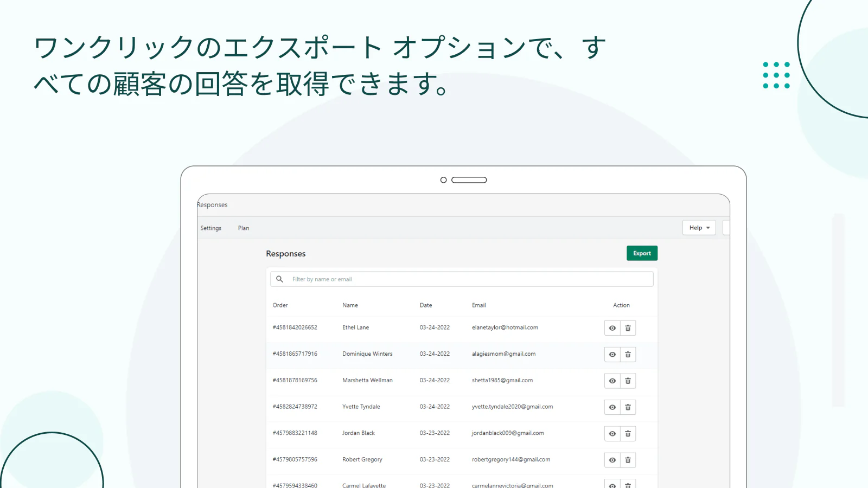Click the name Marshetta Wellman
868x488 pixels.
[367, 381]
